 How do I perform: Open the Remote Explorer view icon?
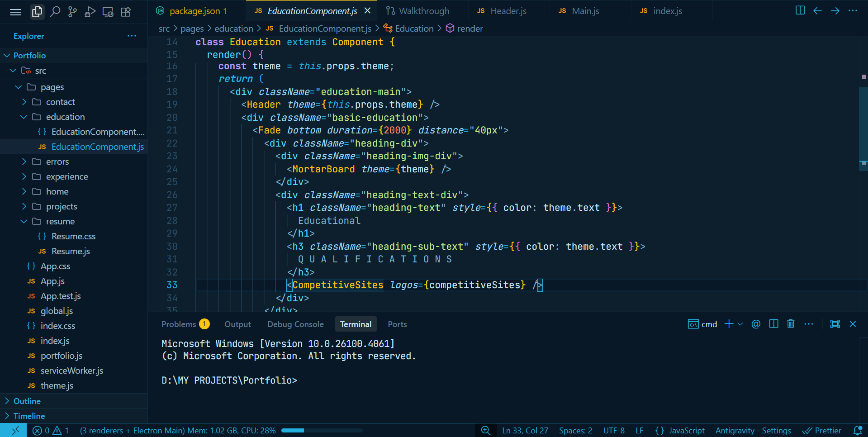click(x=108, y=12)
